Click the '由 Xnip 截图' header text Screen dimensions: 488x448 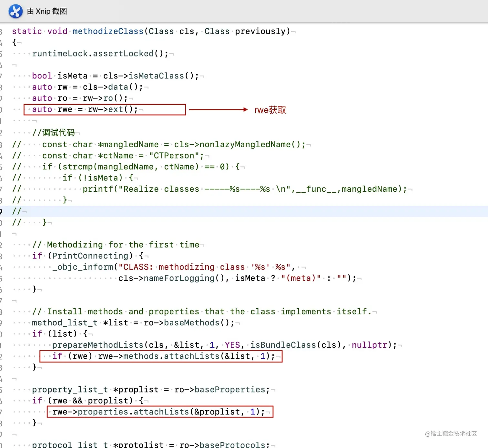(47, 11)
